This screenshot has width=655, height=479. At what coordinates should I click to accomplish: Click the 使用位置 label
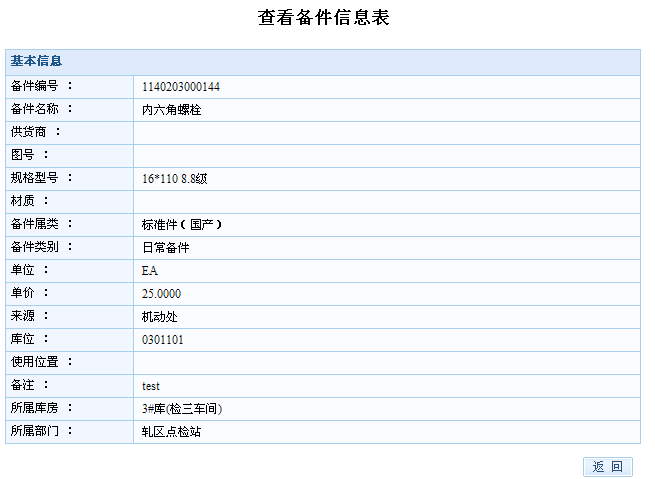(x=35, y=361)
